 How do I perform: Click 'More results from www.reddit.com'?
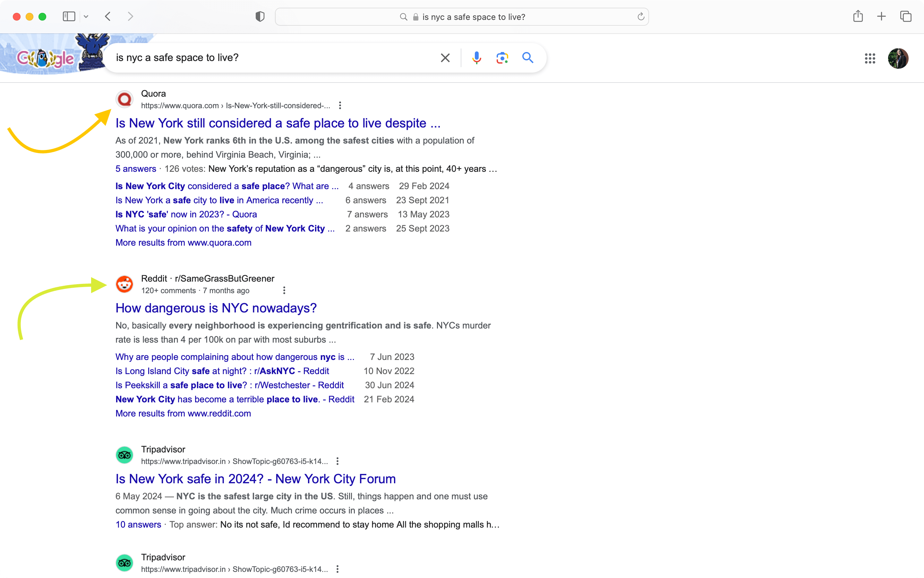pos(183,414)
